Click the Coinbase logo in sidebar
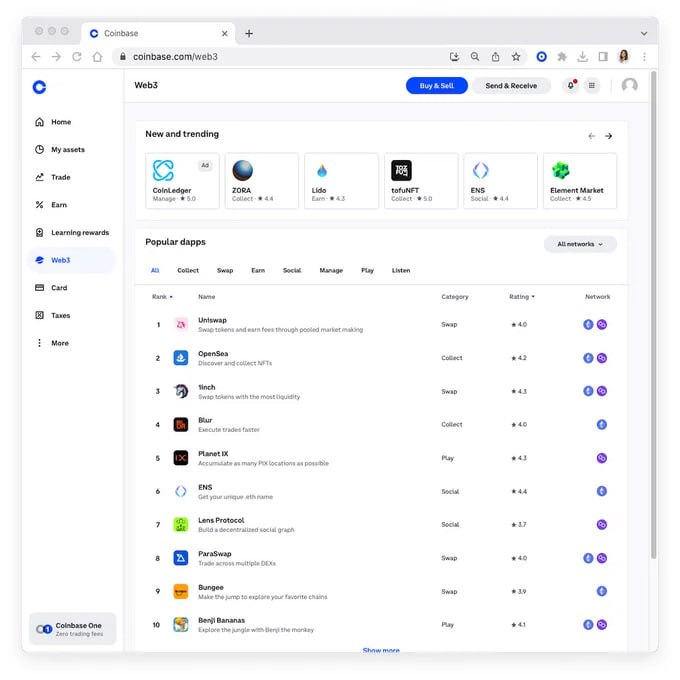This screenshot has height=680, width=680. point(39,87)
